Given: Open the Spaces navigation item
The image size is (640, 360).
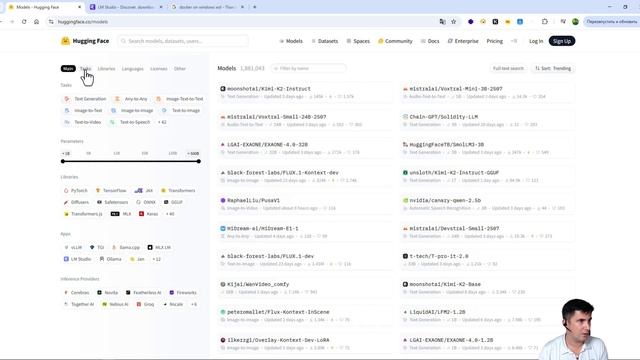Looking at the screenshot, I should (358, 41).
